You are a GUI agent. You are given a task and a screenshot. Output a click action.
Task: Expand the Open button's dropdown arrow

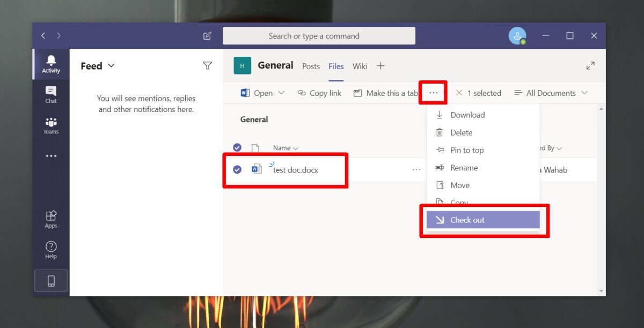tap(282, 93)
